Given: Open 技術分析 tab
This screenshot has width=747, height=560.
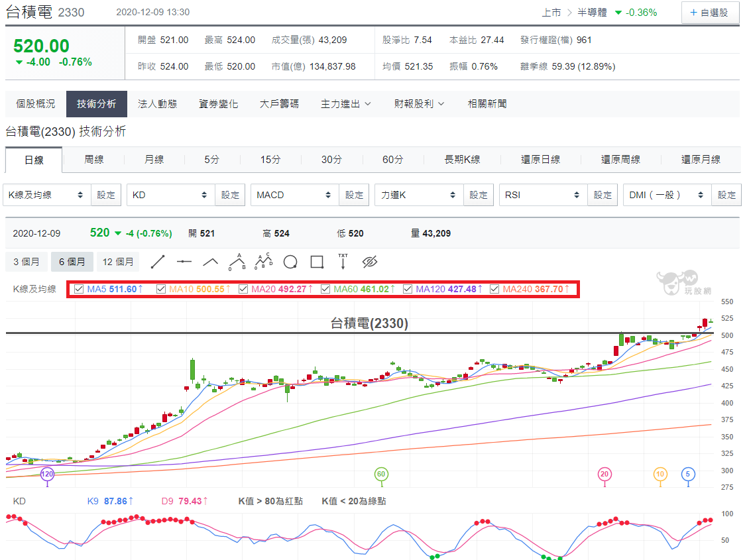Looking at the screenshot, I should point(97,104).
